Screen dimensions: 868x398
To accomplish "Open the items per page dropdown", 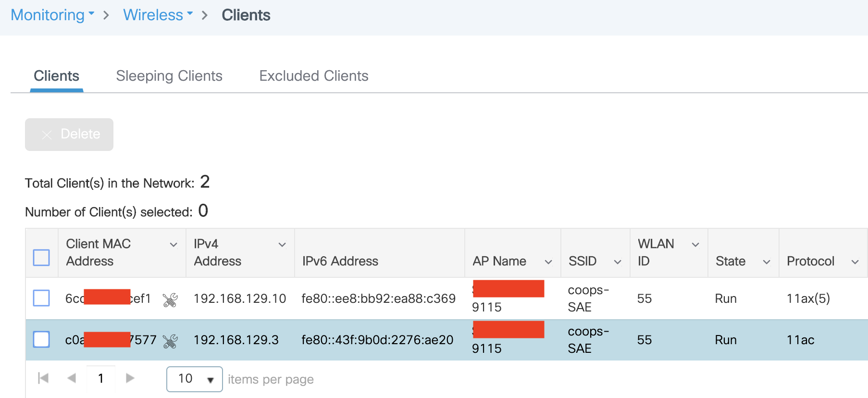I will 194,379.
